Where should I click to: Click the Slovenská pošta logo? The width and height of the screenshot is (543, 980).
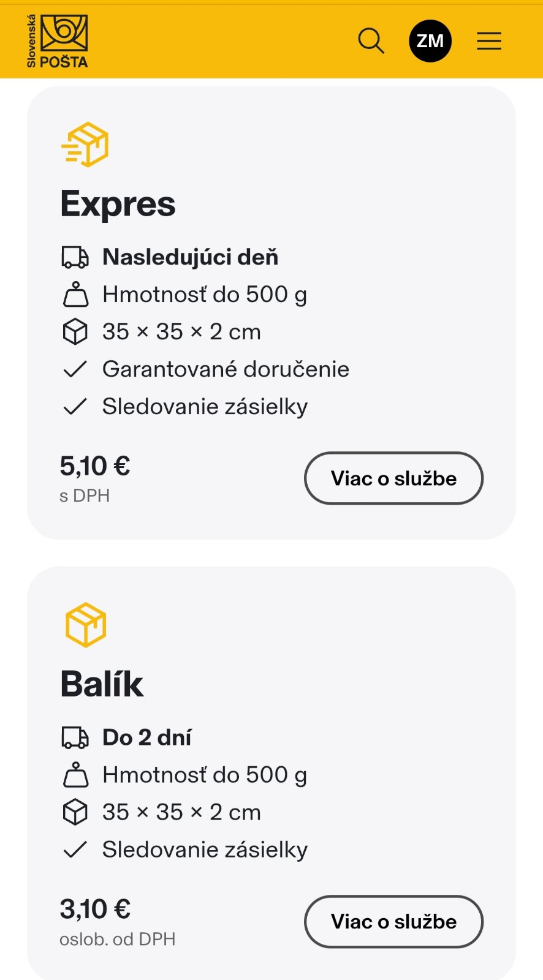[x=57, y=41]
